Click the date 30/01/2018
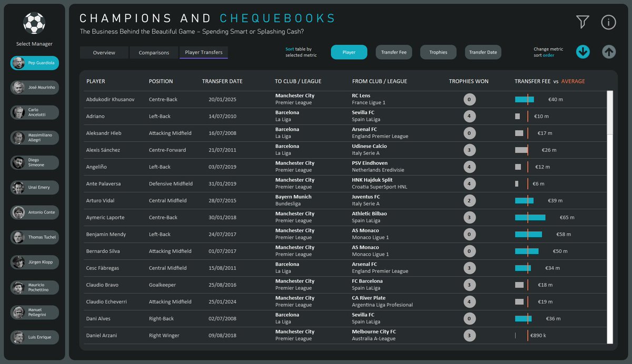Image resolution: width=632 pixels, height=364 pixels. tap(222, 218)
